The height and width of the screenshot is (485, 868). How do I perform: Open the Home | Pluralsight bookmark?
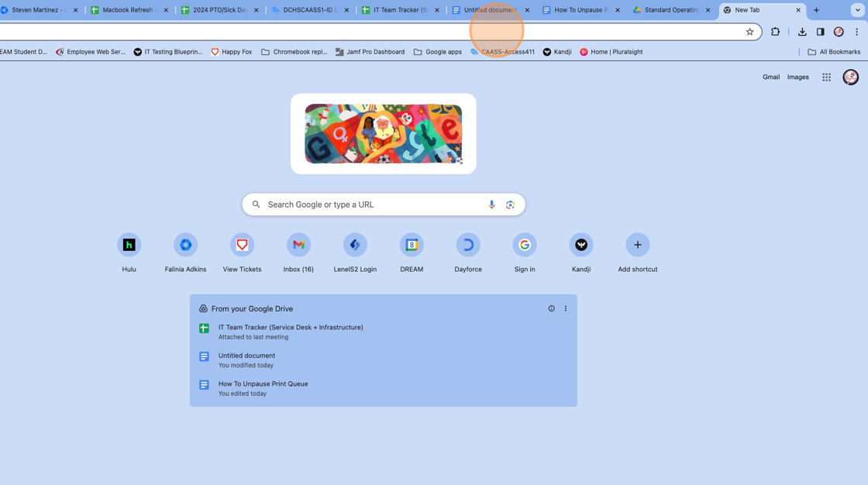(611, 51)
